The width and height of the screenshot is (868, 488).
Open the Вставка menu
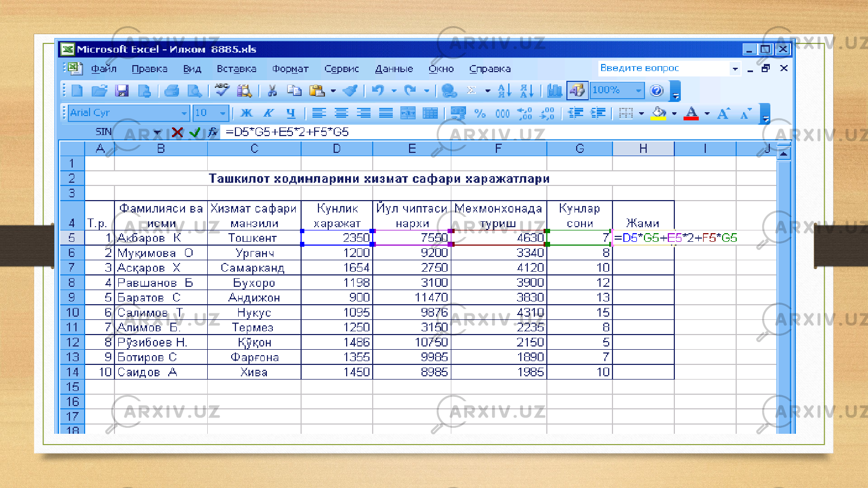[237, 69]
